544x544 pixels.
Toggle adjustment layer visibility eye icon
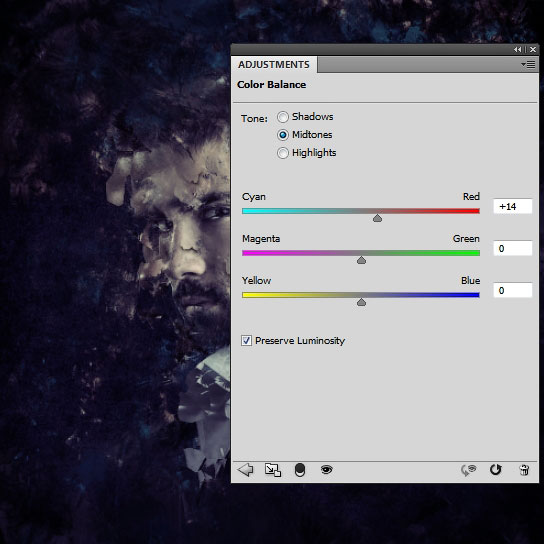[x=326, y=470]
